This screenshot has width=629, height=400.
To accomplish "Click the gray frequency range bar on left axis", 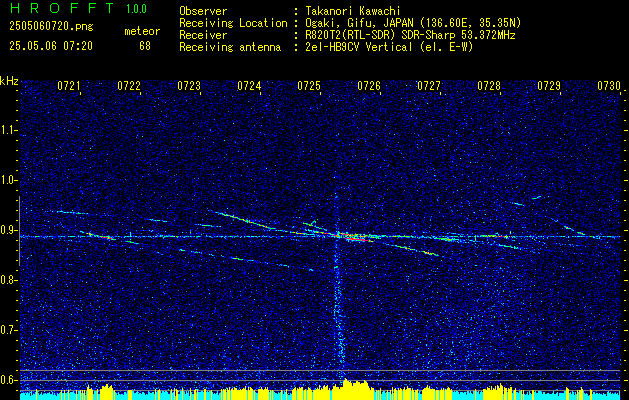I will pos(19,231).
